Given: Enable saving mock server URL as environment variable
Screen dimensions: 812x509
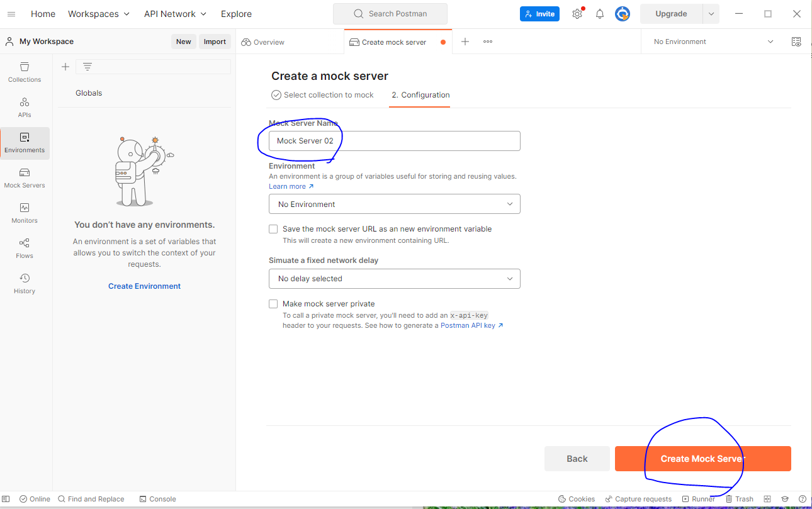Looking at the screenshot, I should (273, 229).
